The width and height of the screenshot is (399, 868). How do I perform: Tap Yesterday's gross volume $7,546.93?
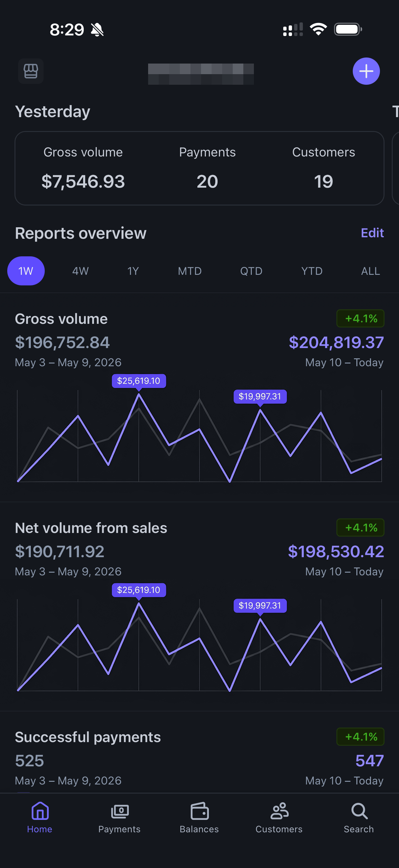point(83,182)
